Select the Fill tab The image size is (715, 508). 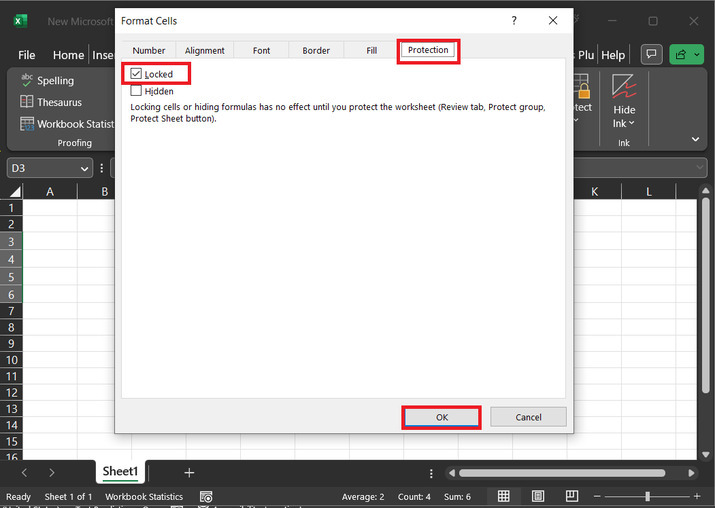pos(372,50)
